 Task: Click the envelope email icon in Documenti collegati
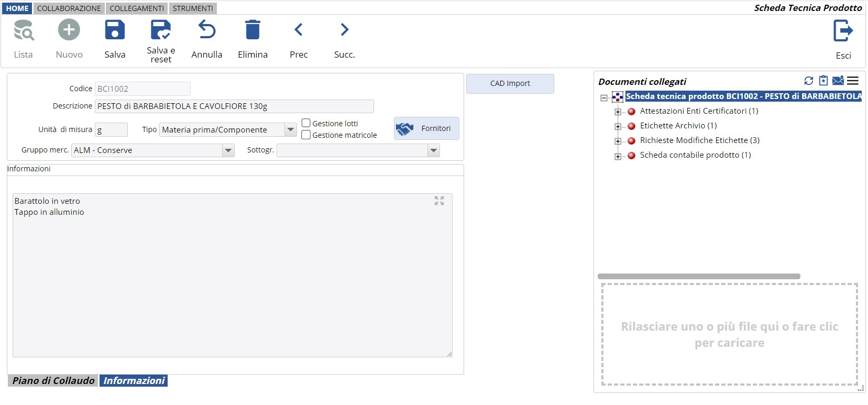pyautogui.click(x=838, y=81)
